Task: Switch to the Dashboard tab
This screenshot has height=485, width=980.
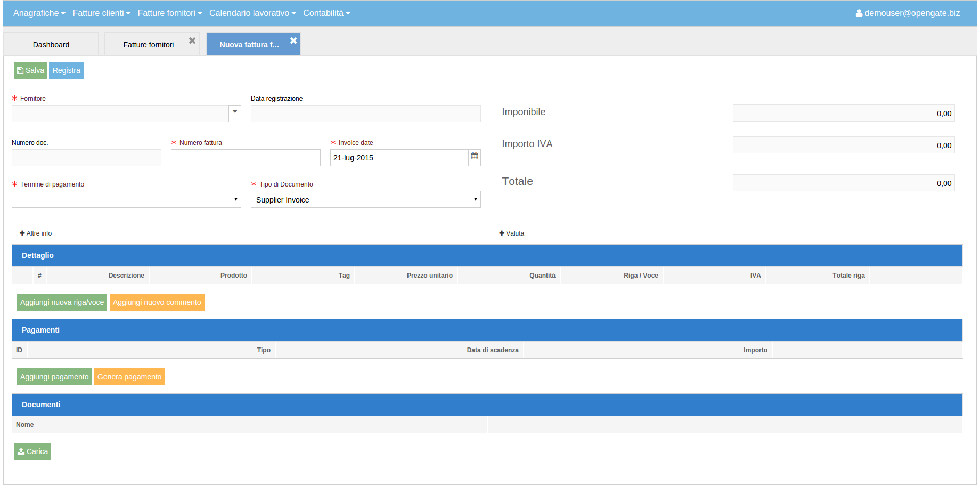Action: [51, 44]
